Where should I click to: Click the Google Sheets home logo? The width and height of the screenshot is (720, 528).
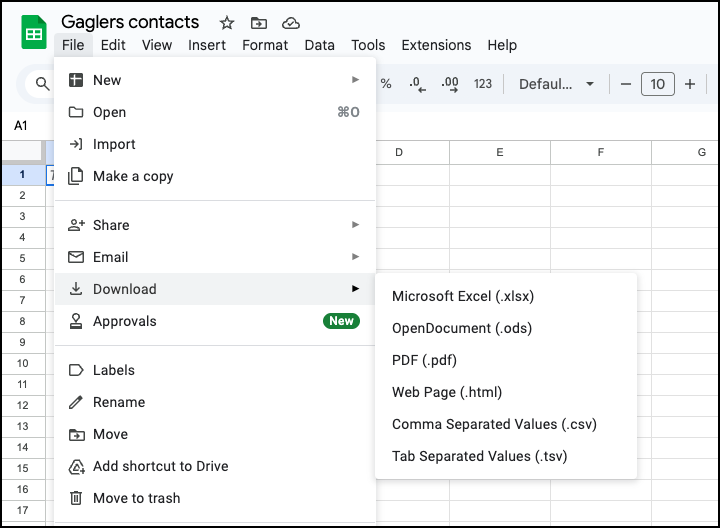(34, 32)
